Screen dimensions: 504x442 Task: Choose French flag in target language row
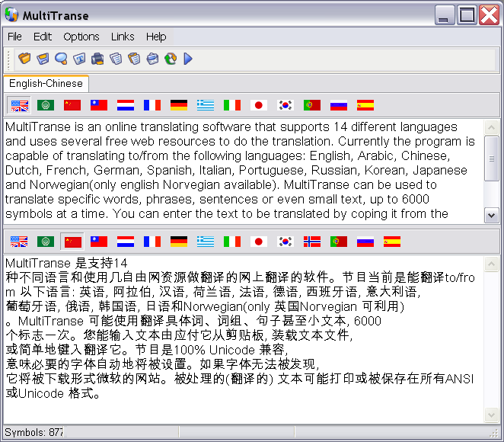click(152, 242)
